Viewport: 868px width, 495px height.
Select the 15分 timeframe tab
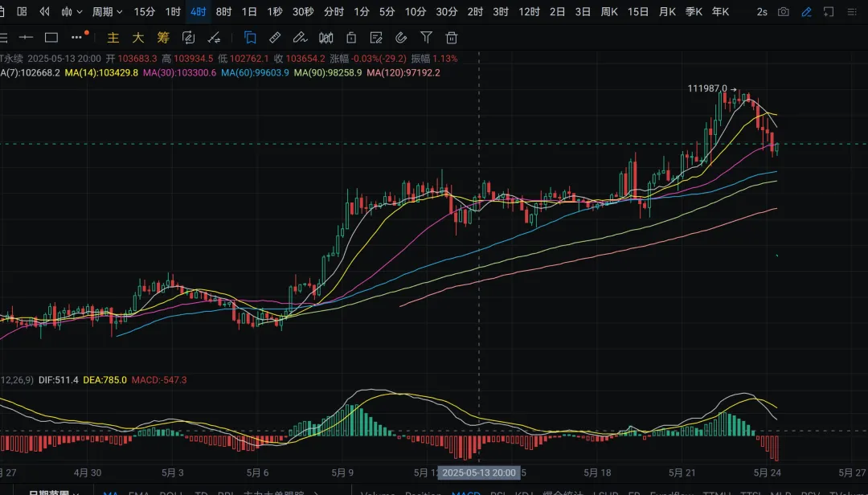pyautogui.click(x=145, y=12)
